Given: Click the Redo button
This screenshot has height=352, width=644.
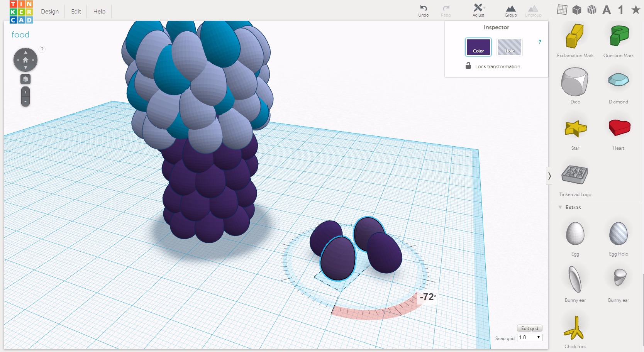Looking at the screenshot, I should click(446, 10).
